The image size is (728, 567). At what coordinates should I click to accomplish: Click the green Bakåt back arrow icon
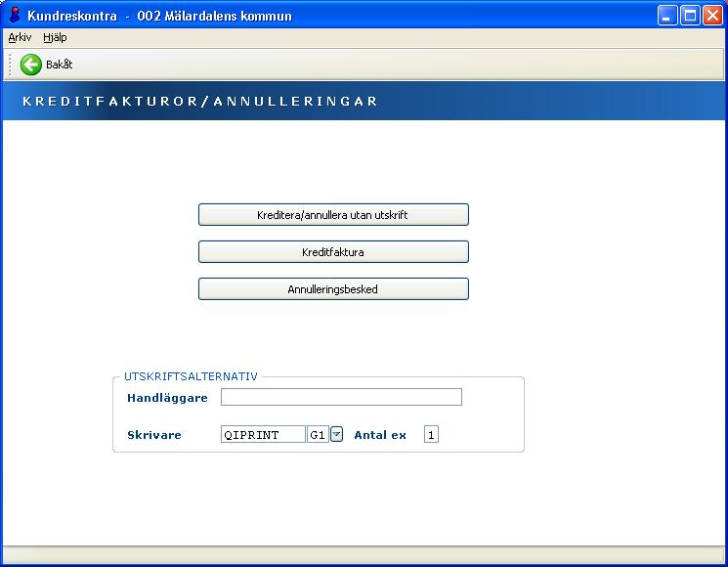tap(30, 65)
